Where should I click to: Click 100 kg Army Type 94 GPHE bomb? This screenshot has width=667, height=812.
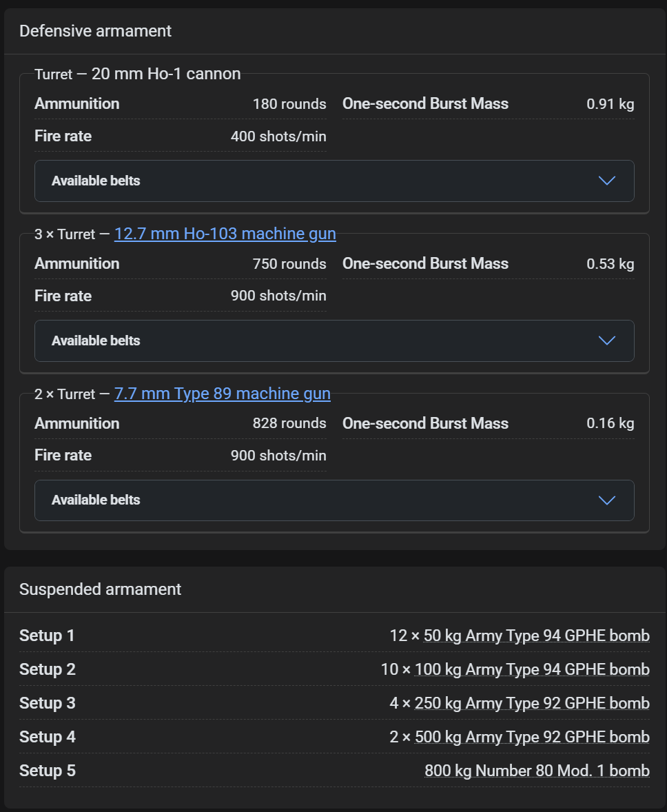pos(532,669)
